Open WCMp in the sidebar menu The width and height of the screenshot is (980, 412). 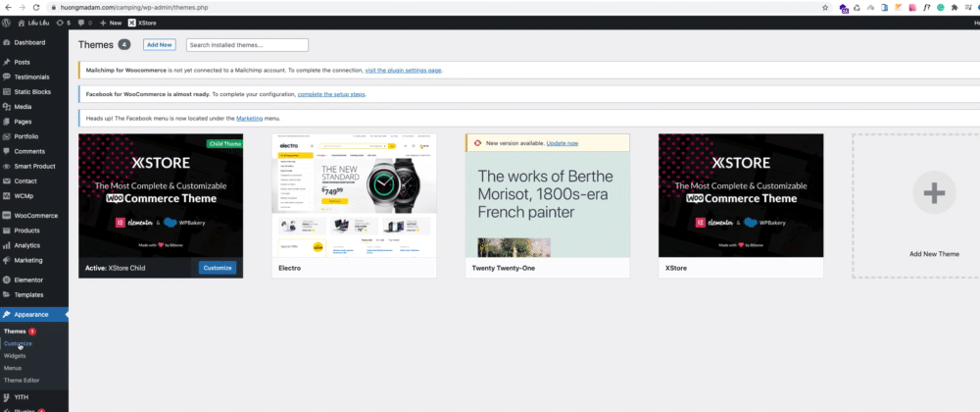24,195
